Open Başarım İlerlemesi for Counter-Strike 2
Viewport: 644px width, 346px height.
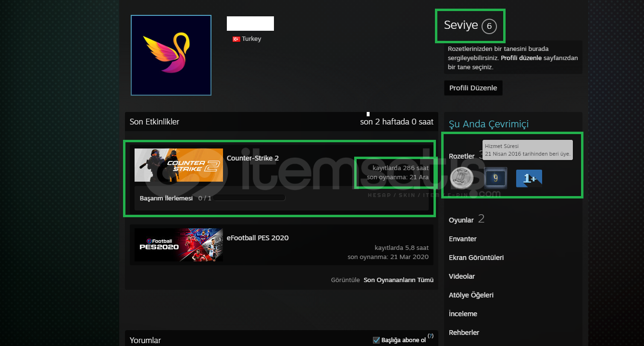166,198
